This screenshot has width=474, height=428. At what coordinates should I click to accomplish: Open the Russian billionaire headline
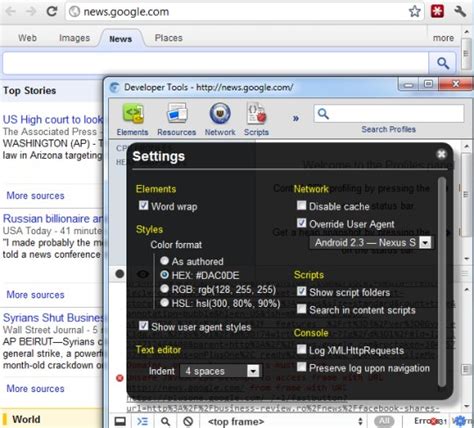pos(53,219)
